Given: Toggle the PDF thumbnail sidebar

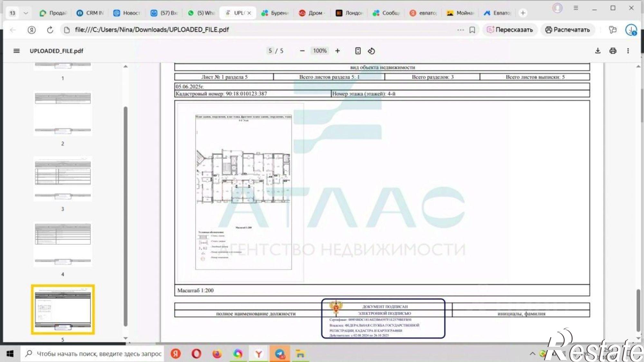Looking at the screenshot, I should [x=16, y=51].
